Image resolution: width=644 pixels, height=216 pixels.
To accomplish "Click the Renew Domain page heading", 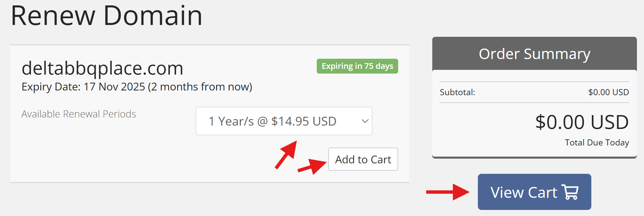I will [107, 16].
